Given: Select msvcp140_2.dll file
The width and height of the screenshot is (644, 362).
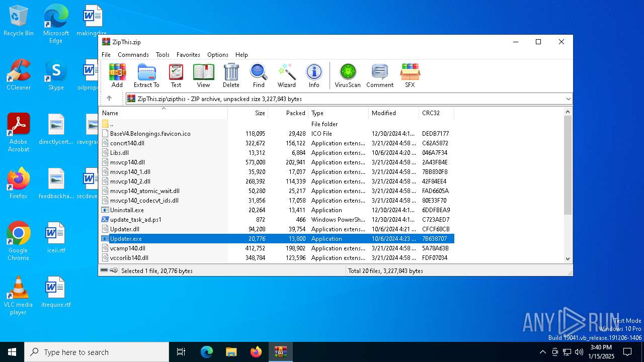Looking at the screenshot, I should (x=277, y=182).
